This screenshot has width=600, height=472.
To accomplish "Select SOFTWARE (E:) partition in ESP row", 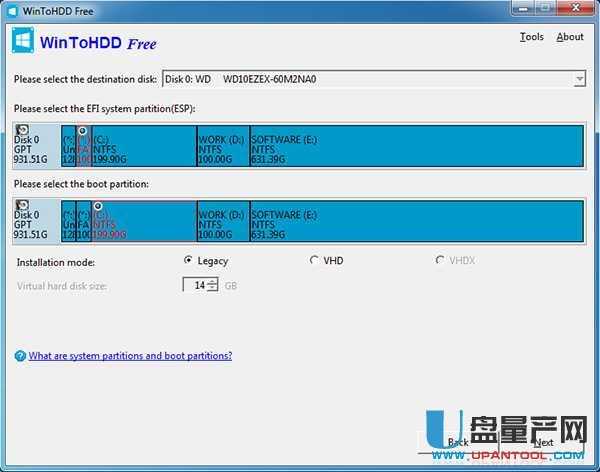I will coord(417,146).
